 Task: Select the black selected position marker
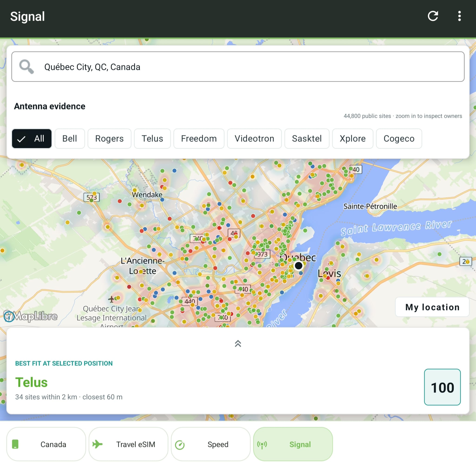pos(298,265)
